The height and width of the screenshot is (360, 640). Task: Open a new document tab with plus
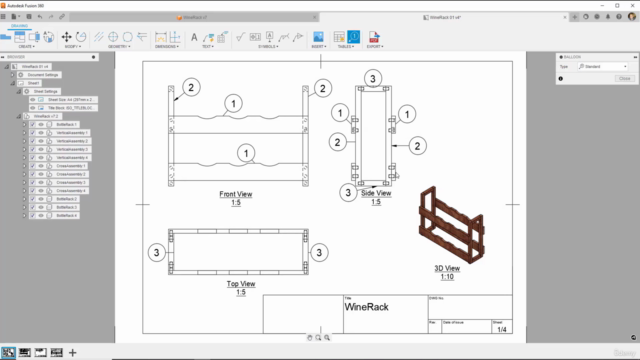(x=574, y=17)
